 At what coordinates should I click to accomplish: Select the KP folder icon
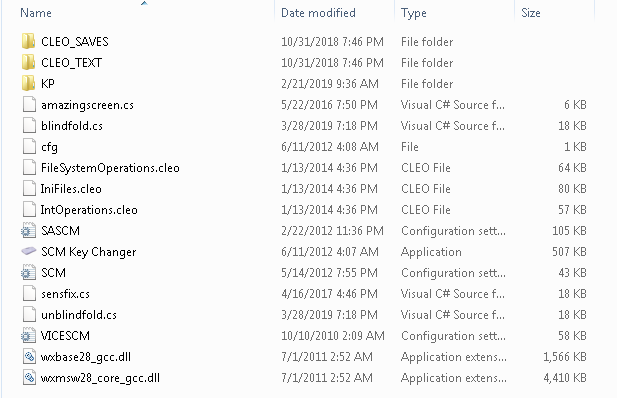(28, 83)
